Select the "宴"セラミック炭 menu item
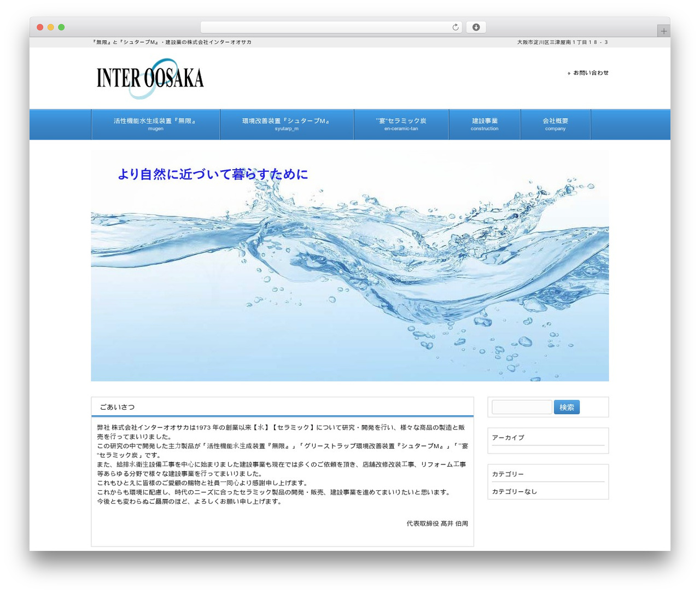 click(x=401, y=124)
